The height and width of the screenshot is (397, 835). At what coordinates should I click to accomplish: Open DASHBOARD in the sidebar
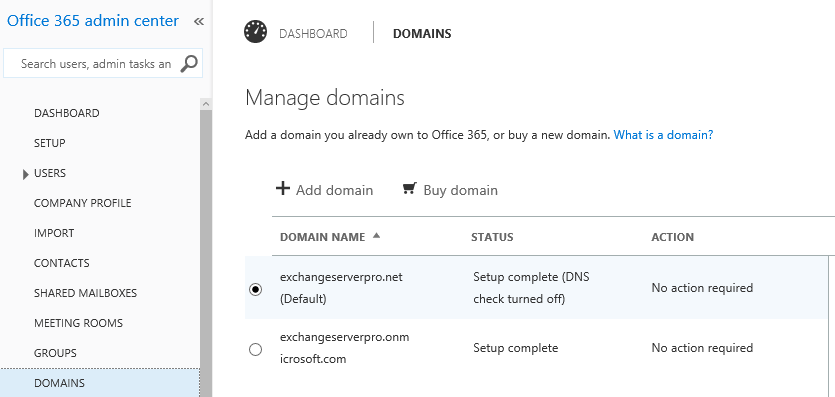(x=67, y=113)
